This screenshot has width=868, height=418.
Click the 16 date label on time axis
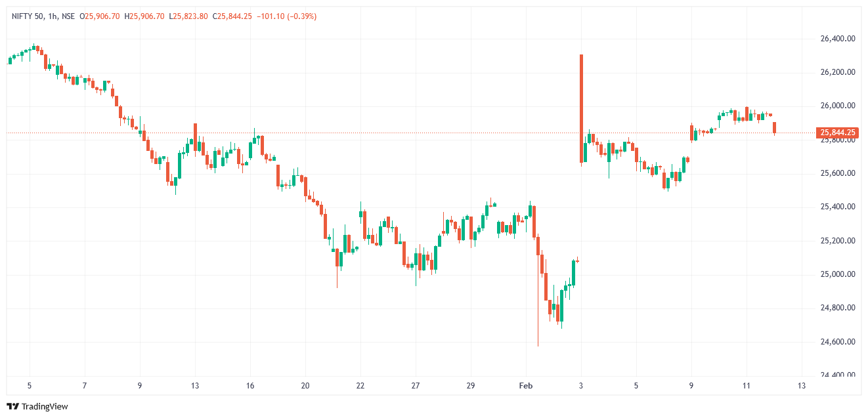point(250,385)
